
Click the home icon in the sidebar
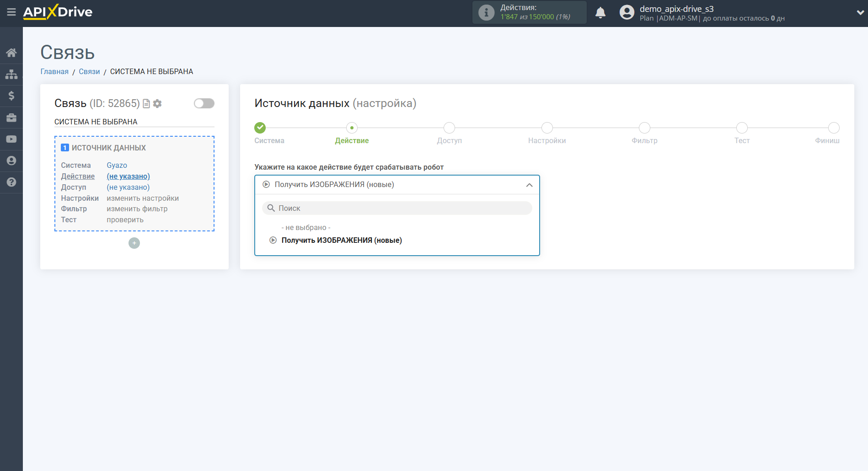11,53
